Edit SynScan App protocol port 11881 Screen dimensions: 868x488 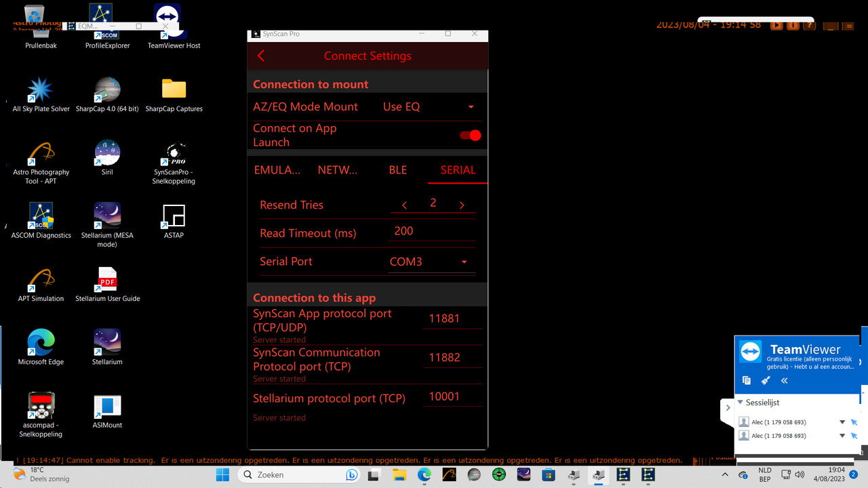click(452, 319)
